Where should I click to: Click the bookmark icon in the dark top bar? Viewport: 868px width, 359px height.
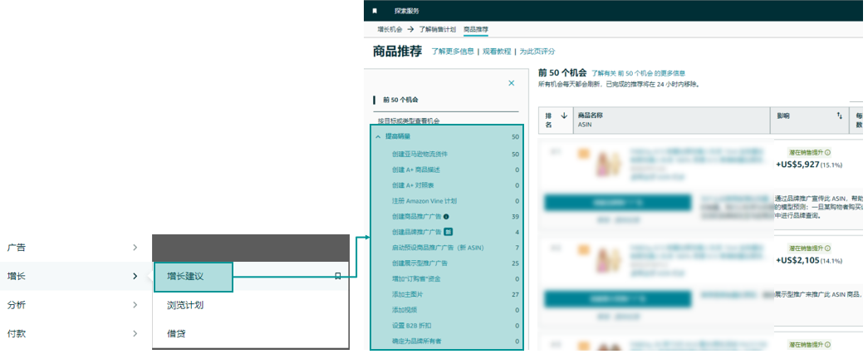coord(375,11)
